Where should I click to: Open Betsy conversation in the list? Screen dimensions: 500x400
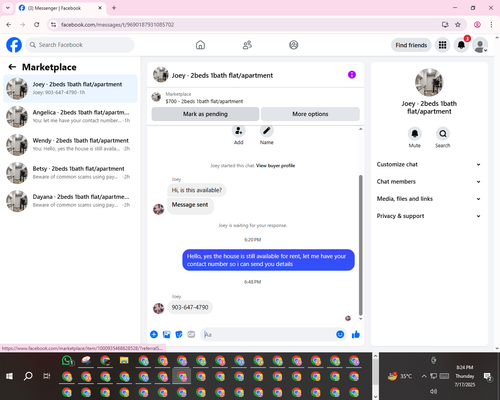click(x=70, y=173)
